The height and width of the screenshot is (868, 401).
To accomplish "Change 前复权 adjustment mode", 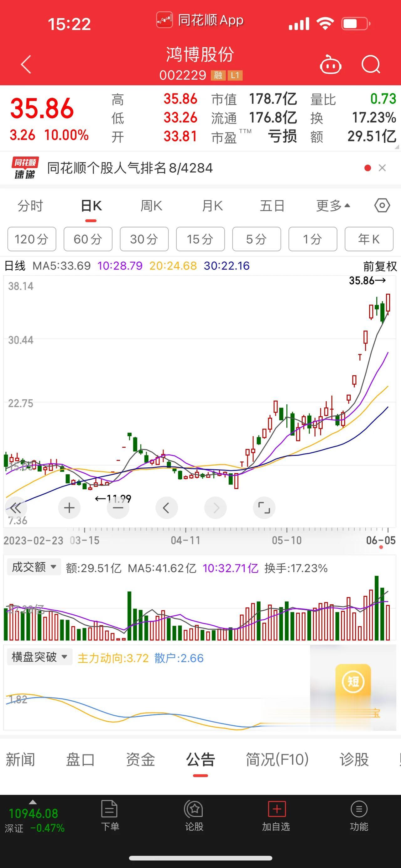I will tap(380, 266).
